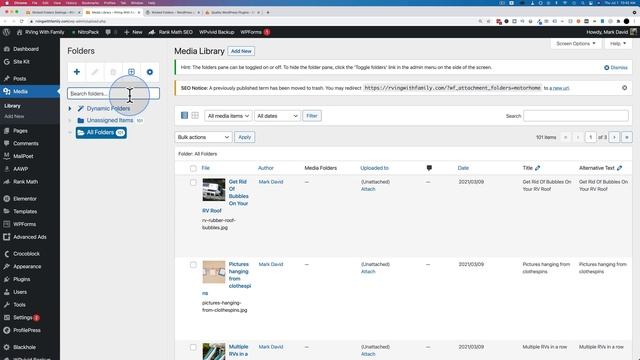Image resolution: width=640 pixels, height=360 pixels.
Task: Open the All media items dropdown
Action: tap(228, 116)
